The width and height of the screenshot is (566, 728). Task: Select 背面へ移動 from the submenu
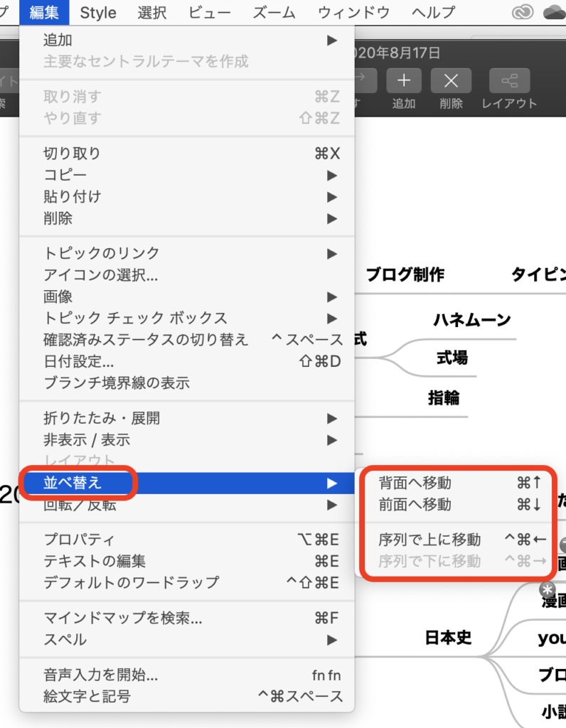pos(415,483)
